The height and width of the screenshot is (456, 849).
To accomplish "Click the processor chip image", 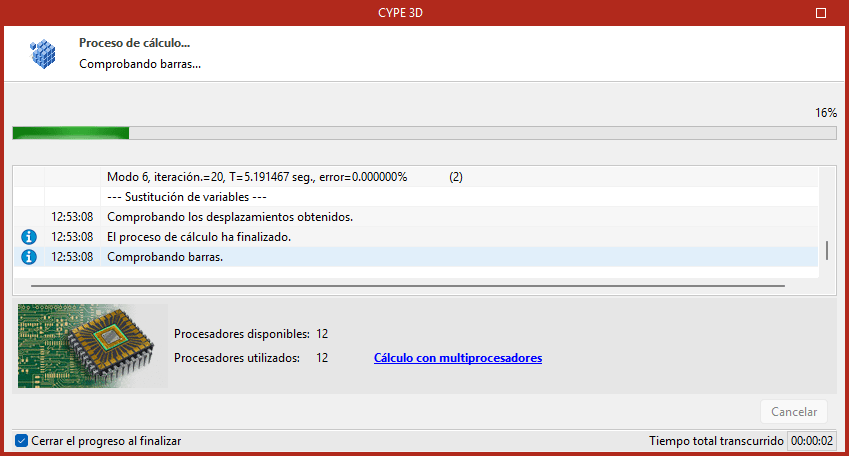I will [93, 346].
